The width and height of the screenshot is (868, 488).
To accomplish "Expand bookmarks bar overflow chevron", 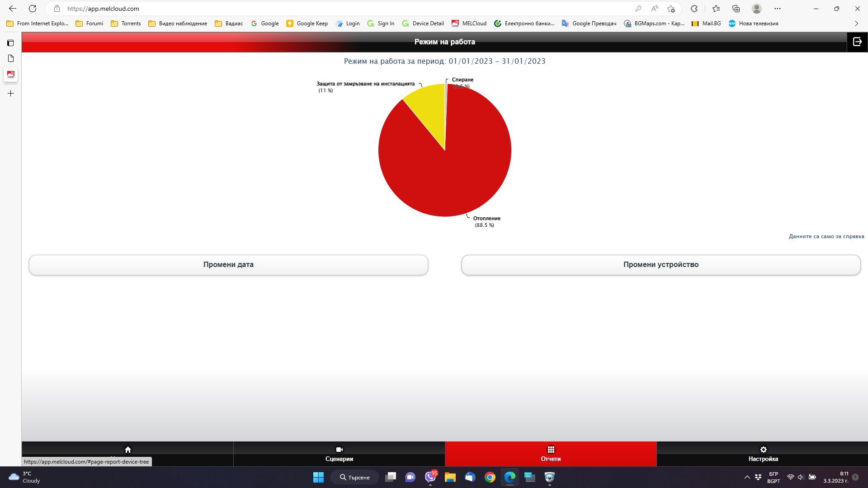I will (856, 23).
